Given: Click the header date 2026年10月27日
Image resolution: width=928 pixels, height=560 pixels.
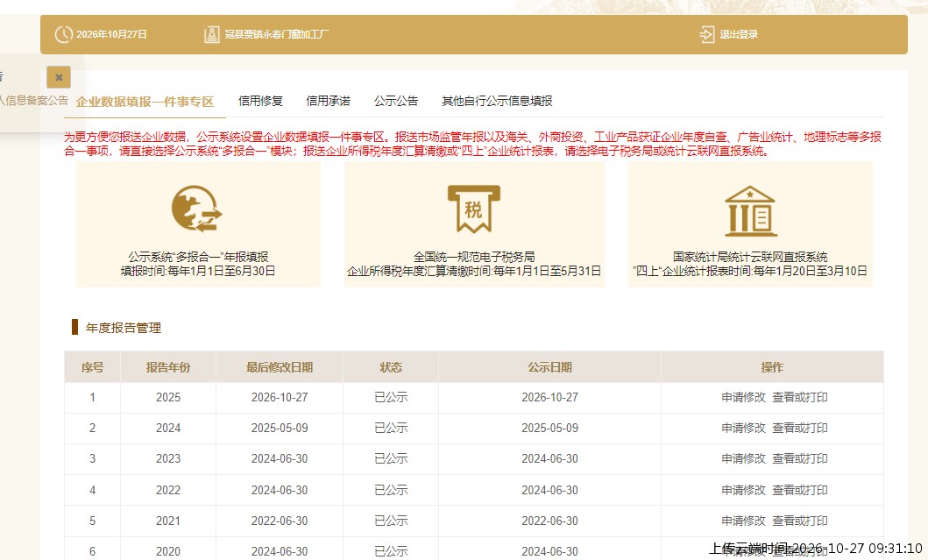Looking at the screenshot, I should tap(112, 34).
